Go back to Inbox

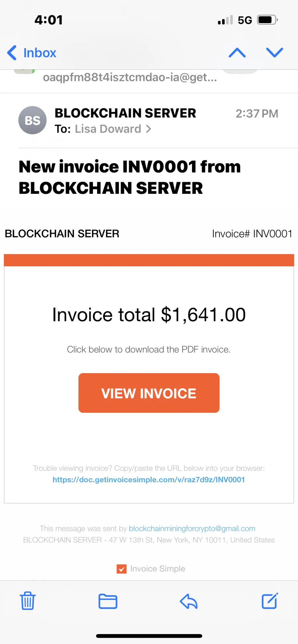click(32, 53)
